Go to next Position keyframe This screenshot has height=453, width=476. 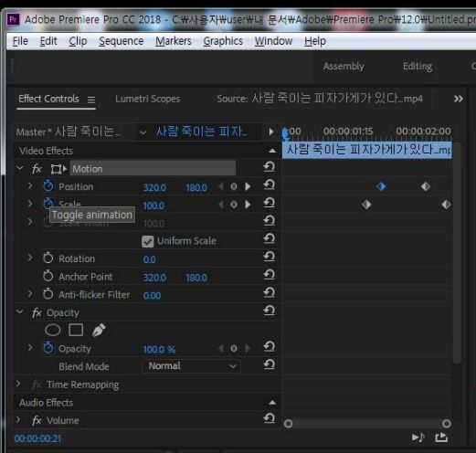[x=248, y=186]
